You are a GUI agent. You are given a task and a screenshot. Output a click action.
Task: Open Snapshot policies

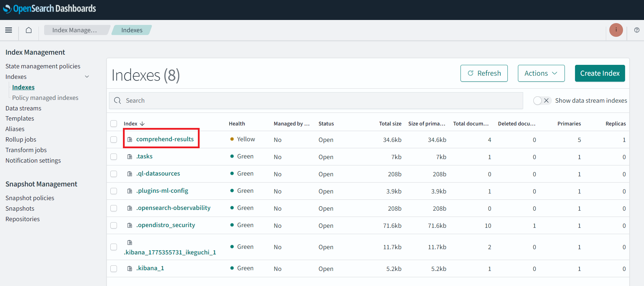pos(30,198)
